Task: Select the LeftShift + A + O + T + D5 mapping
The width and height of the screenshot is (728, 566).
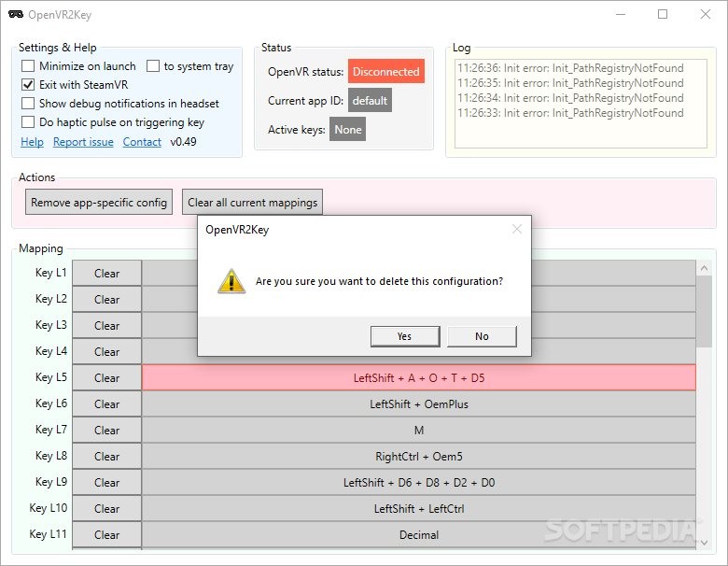Action: pos(419,377)
